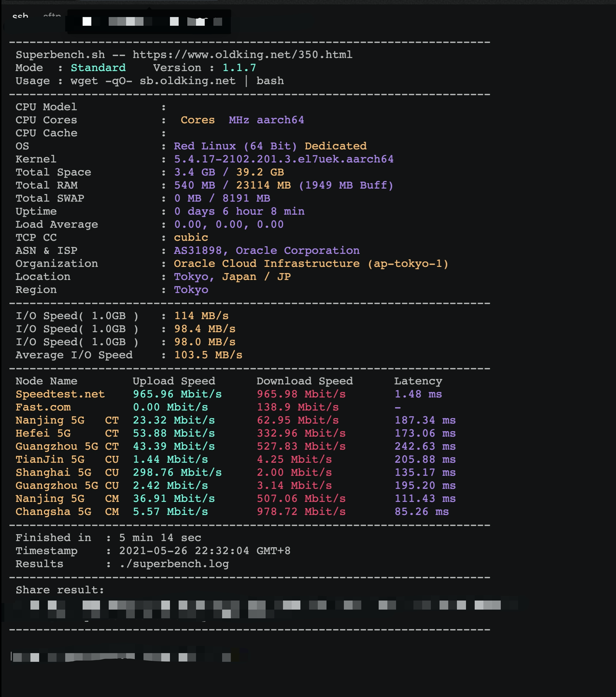Click the location Tokyo, Japan / JP
Image resolution: width=616 pixels, height=697 pixels.
[x=232, y=277]
